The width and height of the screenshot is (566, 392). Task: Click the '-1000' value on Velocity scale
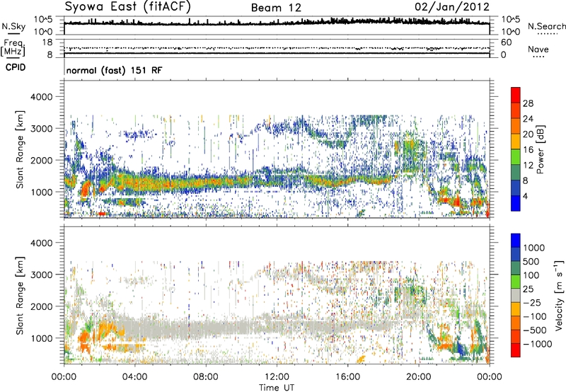tap(538, 344)
